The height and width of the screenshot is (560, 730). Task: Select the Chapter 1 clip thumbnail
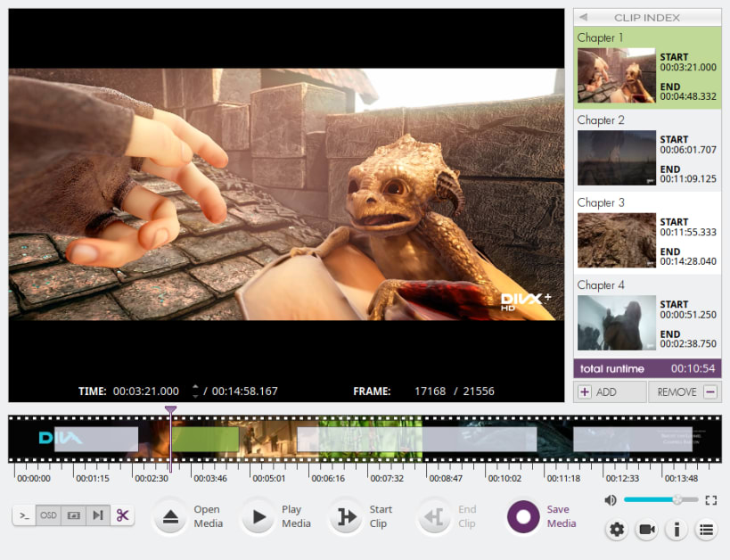click(x=617, y=76)
